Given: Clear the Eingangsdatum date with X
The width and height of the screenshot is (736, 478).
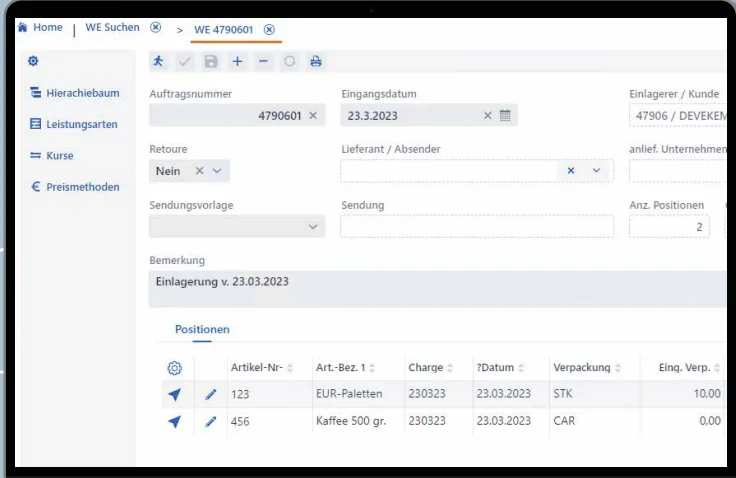Looking at the screenshot, I should pos(488,116).
